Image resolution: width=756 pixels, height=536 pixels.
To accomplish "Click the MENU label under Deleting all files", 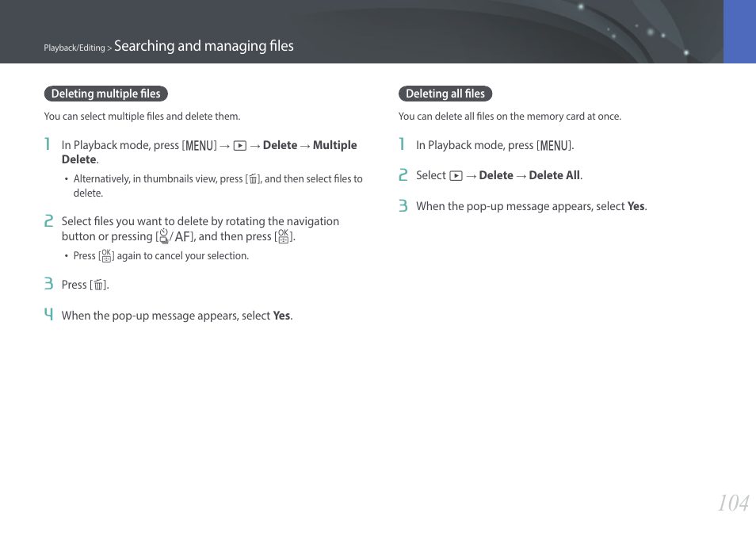I will pos(554,145).
